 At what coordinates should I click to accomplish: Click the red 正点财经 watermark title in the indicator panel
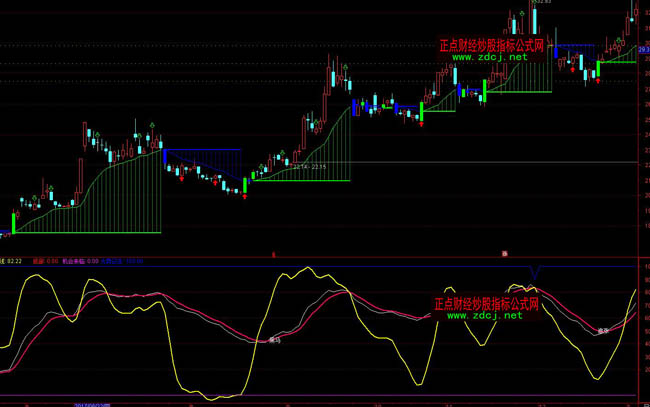[486, 302]
